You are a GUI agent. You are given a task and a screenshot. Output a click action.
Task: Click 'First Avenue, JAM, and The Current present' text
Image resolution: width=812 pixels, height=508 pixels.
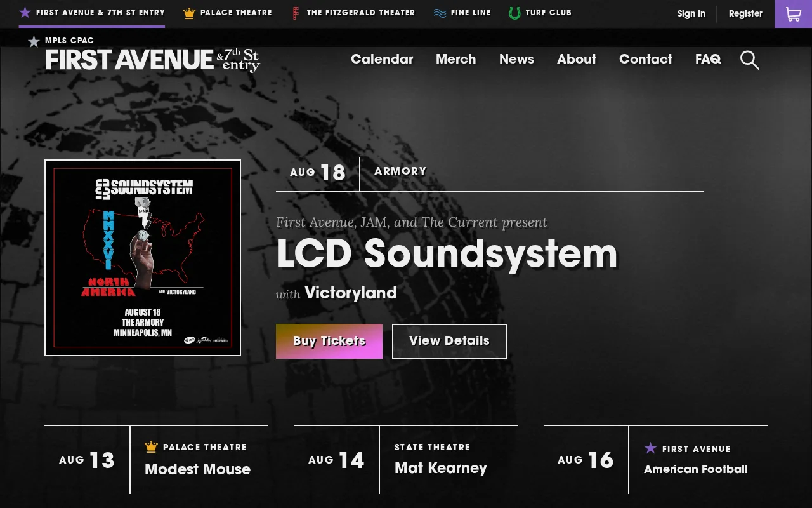(412, 222)
